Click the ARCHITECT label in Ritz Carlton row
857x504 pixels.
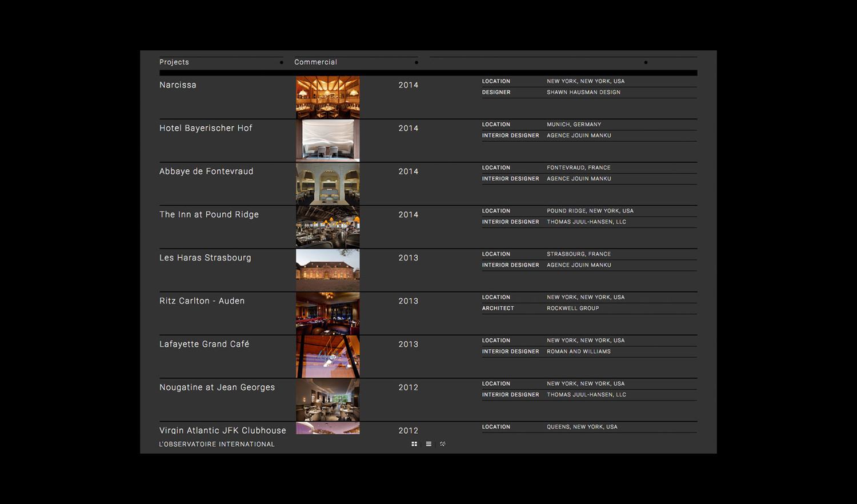click(x=498, y=308)
